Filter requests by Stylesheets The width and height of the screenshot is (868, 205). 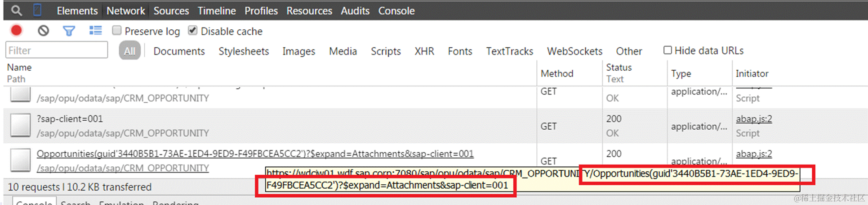point(244,51)
